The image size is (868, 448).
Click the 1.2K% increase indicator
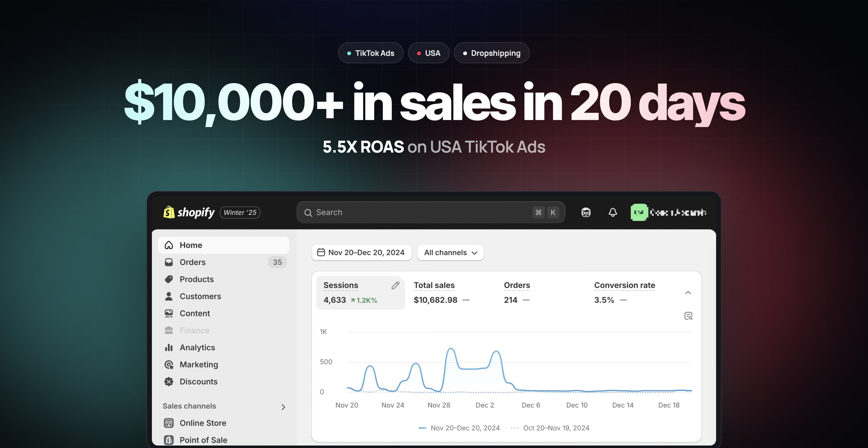(364, 300)
